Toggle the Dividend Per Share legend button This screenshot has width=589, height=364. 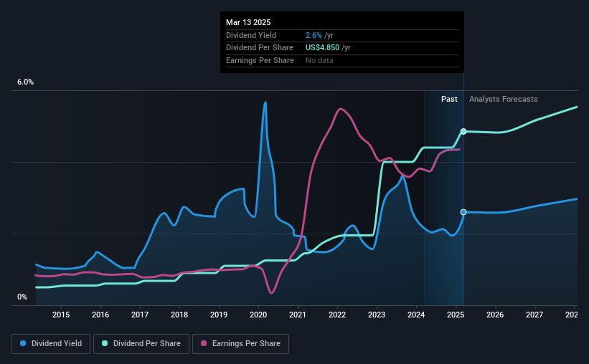pos(141,344)
